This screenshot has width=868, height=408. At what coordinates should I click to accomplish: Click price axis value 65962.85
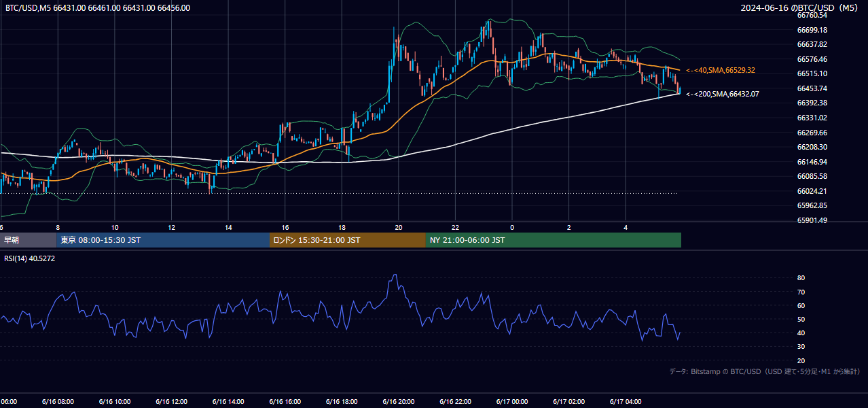(x=812, y=205)
